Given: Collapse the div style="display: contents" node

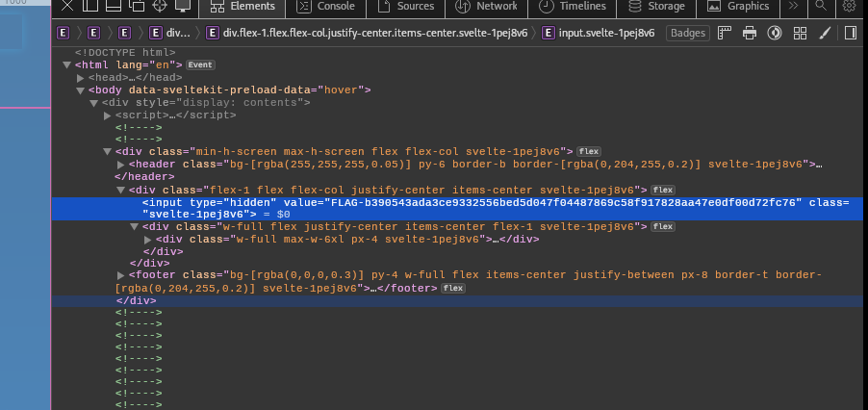Looking at the screenshot, I should click(x=94, y=103).
